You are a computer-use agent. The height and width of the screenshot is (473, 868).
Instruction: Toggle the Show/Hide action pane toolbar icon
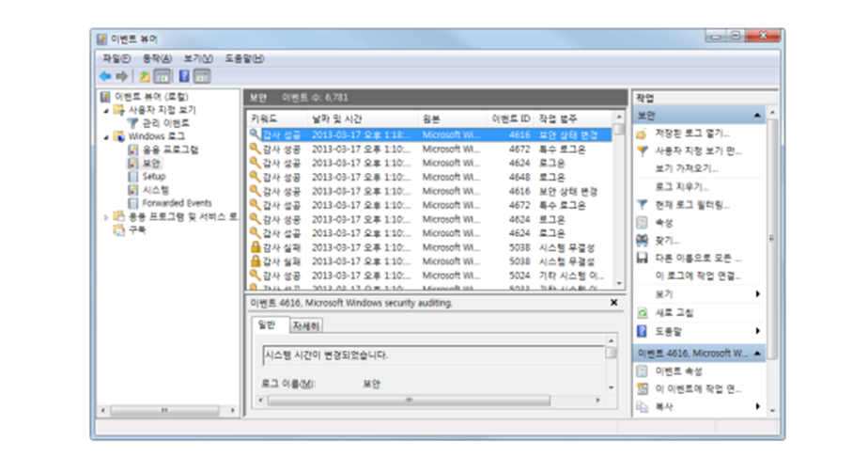click(x=202, y=76)
